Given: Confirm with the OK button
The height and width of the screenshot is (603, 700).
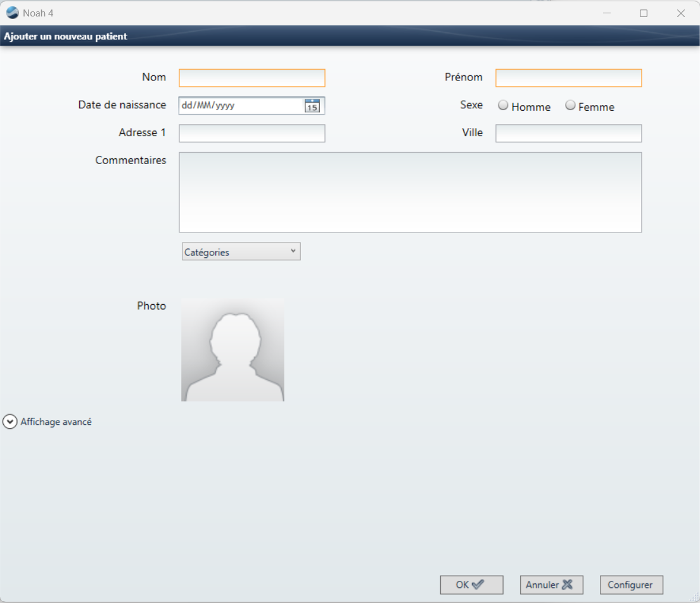Looking at the screenshot, I should [x=471, y=585].
